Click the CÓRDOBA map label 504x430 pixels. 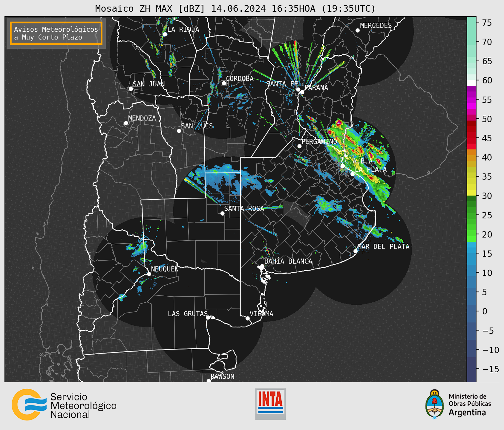[240, 78]
